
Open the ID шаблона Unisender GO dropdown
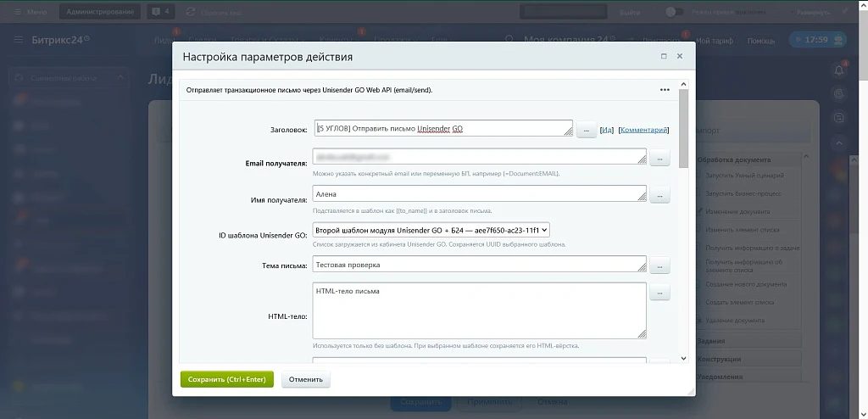pos(431,230)
